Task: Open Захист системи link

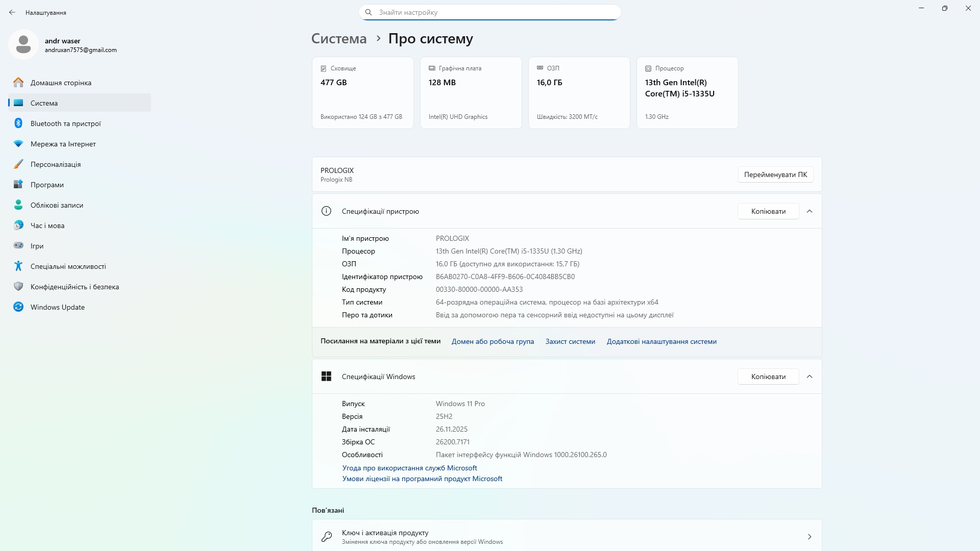Action: click(x=570, y=342)
